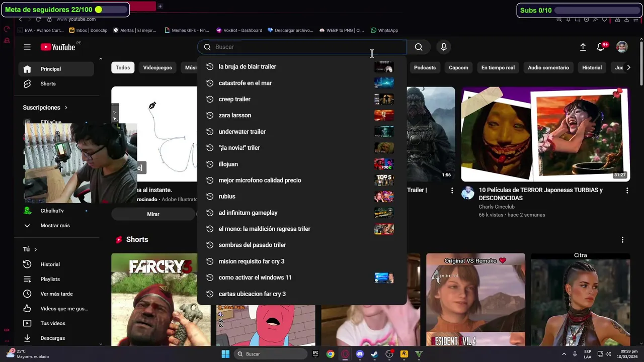This screenshot has width=644, height=362.
Task: Open Google Chrome from the taskbar
Action: click(x=330, y=354)
